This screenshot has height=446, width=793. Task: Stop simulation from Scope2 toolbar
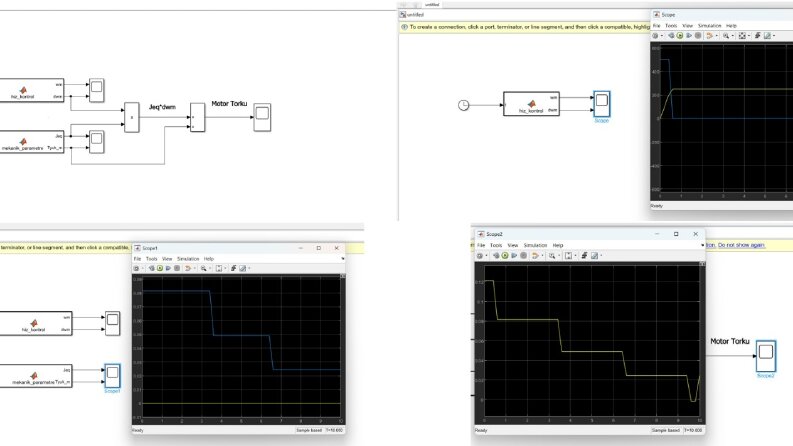coord(523,255)
